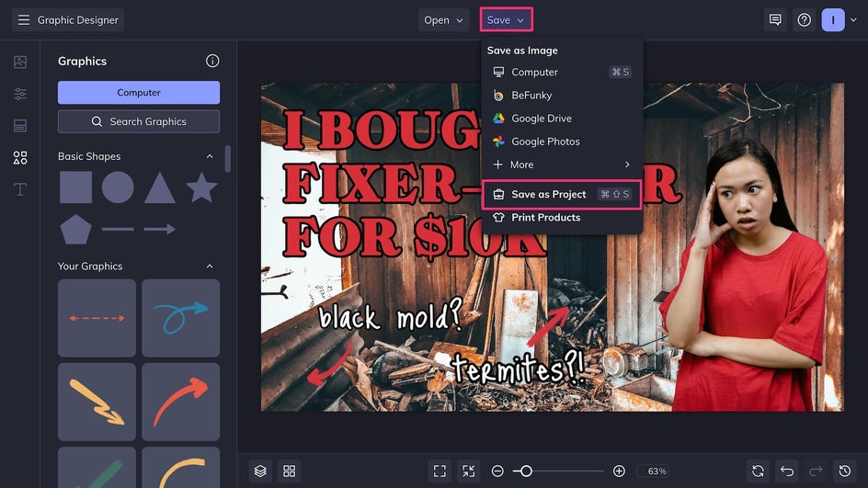
Task: Toggle the grid view icon
Action: click(x=289, y=471)
